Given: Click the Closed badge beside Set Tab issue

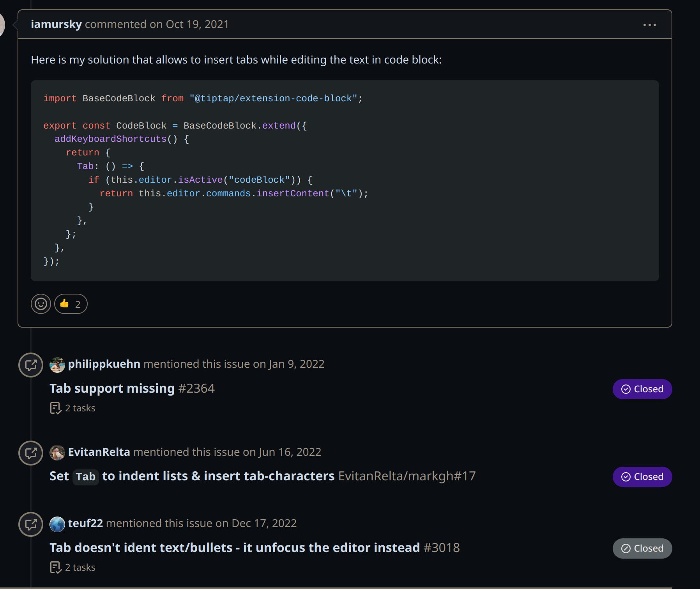Looking at the screenshot, I should point(642,476).
